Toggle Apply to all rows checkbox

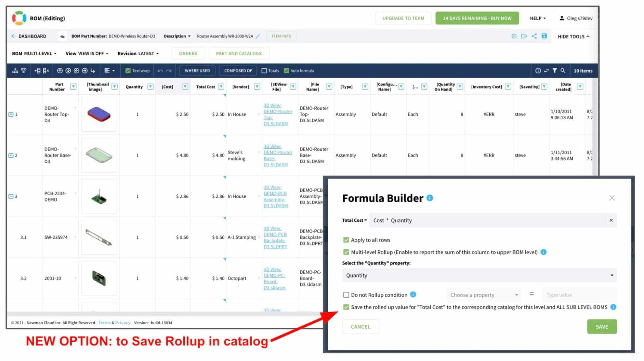tap(346, 240)
